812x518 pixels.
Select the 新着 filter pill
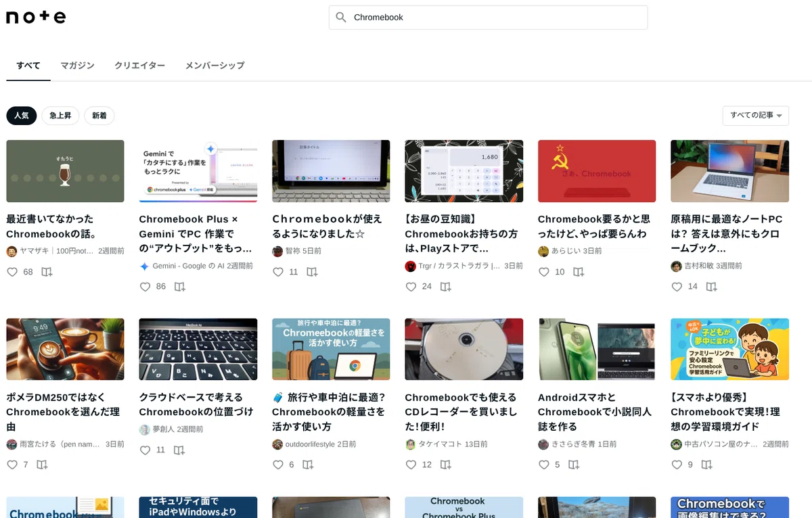tap(99, 116)
